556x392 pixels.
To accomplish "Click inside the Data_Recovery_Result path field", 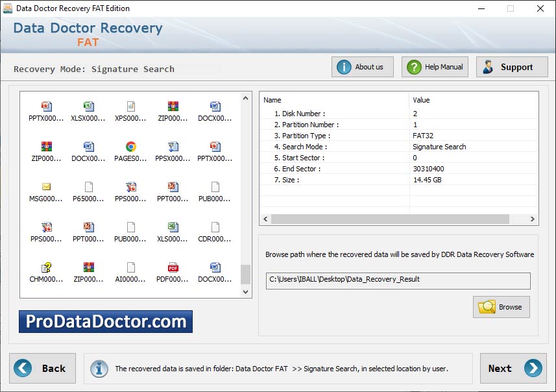I will click(398, 280).
